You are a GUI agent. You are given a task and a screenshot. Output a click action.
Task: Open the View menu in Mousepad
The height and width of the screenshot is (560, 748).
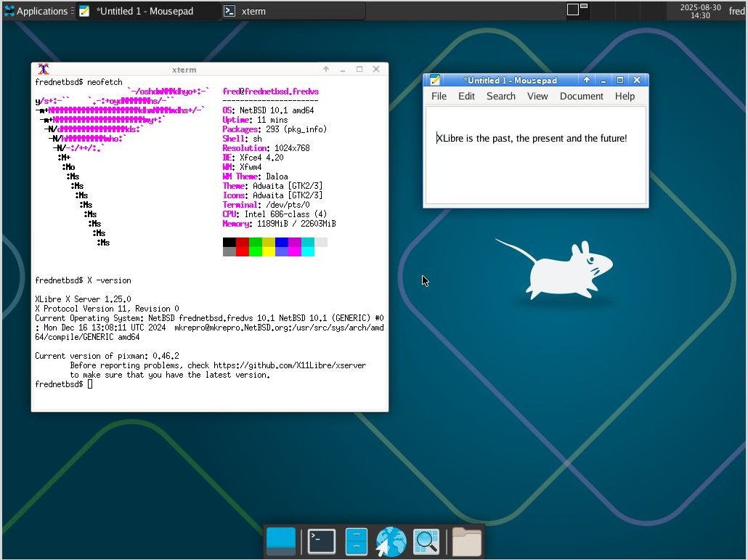tap(537, 97)
